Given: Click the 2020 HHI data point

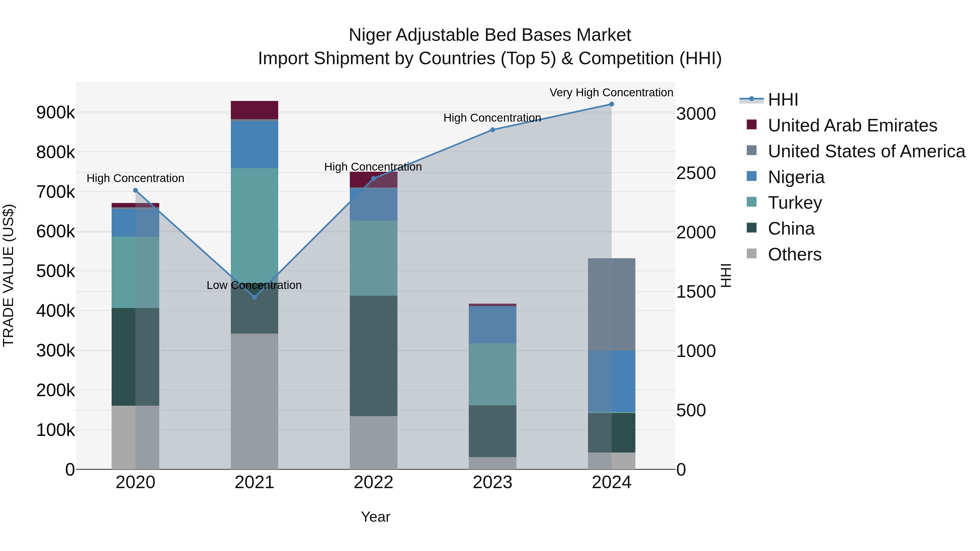Looking at the screenshot, I should pos(136,190).
